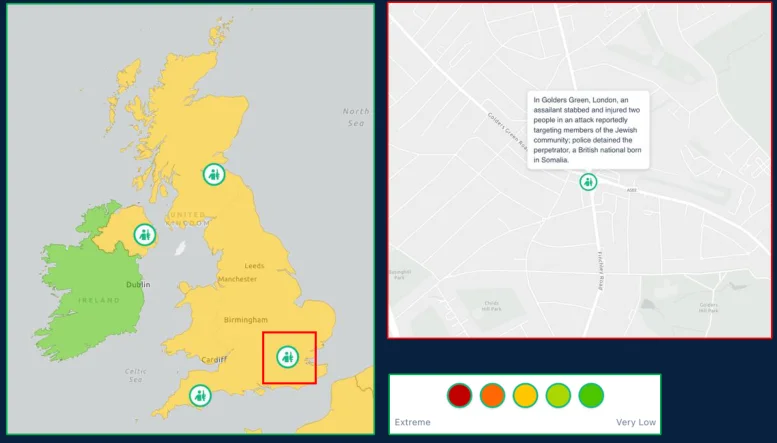The height and width of the screenshot is (443, 777).
Task: Click the Golders Green incident description popup
Action: pos(588,130)
